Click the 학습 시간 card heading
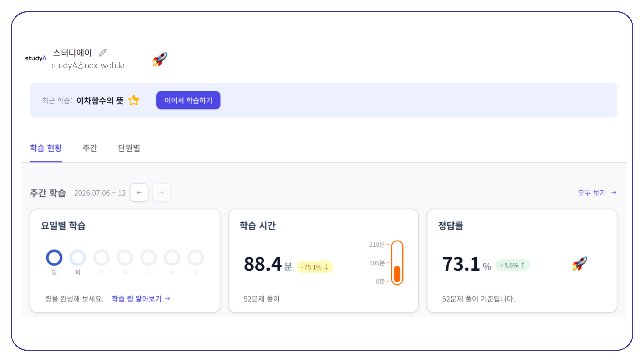The height and width of the screenshot is (362, 644). click(258, 226)
